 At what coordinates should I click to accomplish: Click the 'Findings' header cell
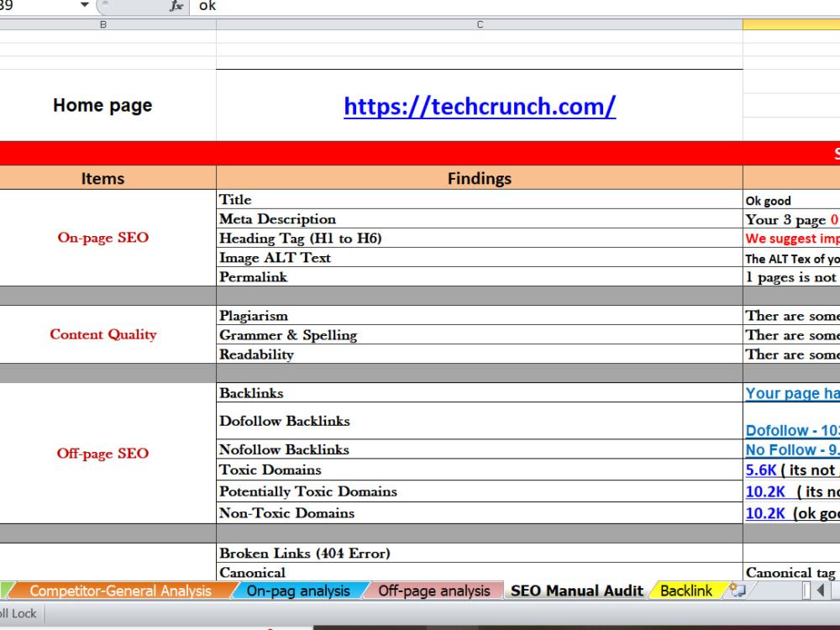(x=480, y=178)
